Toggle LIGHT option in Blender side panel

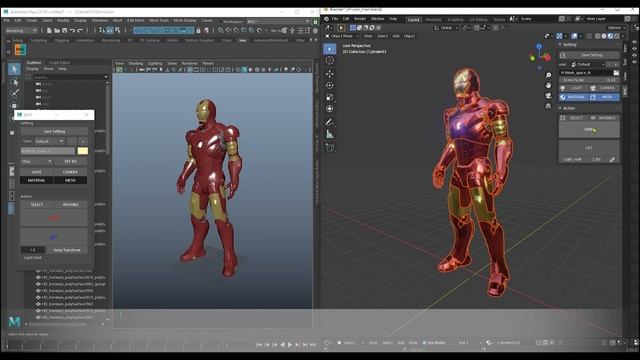point(573,88)
